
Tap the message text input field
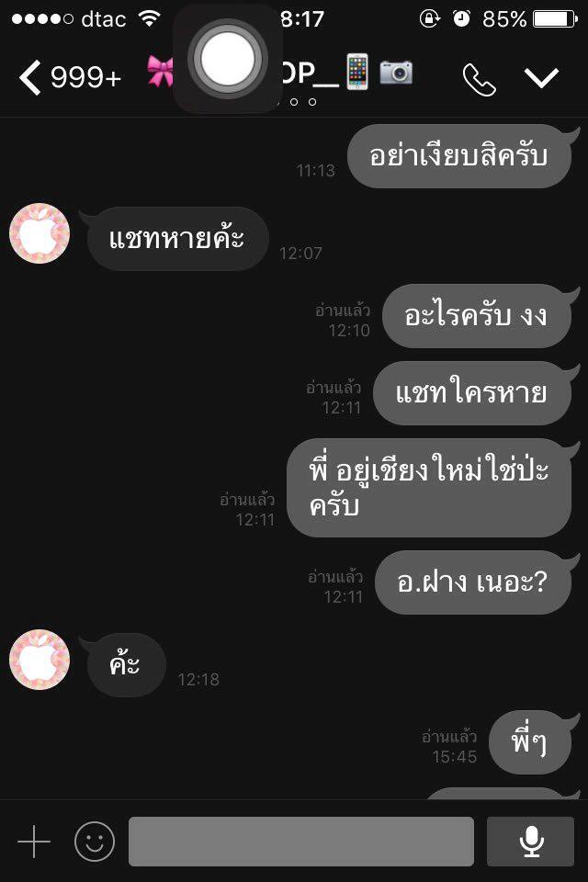pyautogui.click(x=301, y=842)
